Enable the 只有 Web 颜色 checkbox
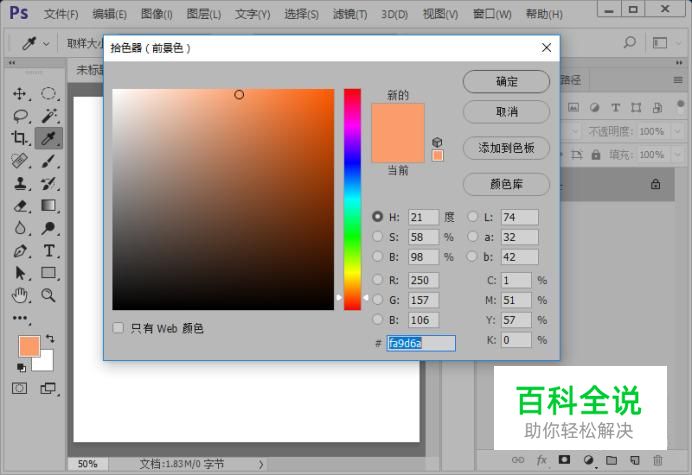 [x=118, y=328]
